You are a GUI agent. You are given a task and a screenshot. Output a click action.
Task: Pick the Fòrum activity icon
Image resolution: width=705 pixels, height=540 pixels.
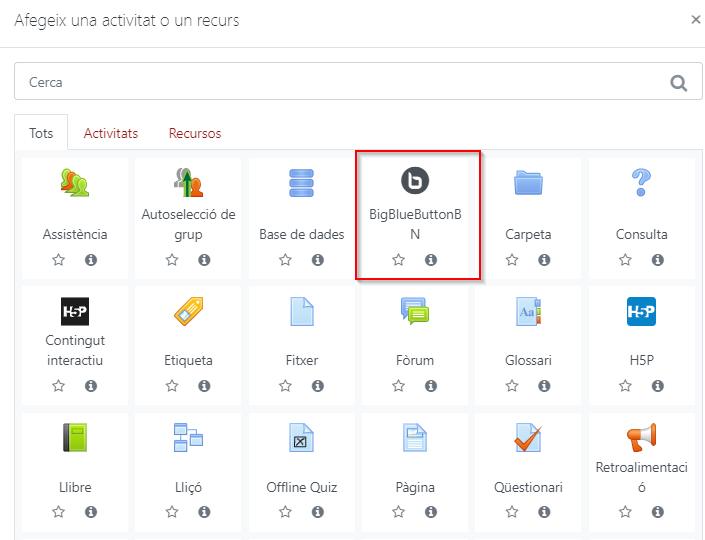coord(415,311)
